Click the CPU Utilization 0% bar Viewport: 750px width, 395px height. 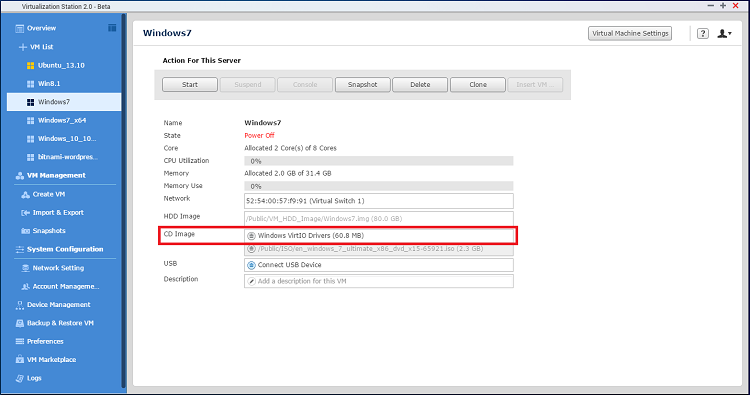(379, 161)
